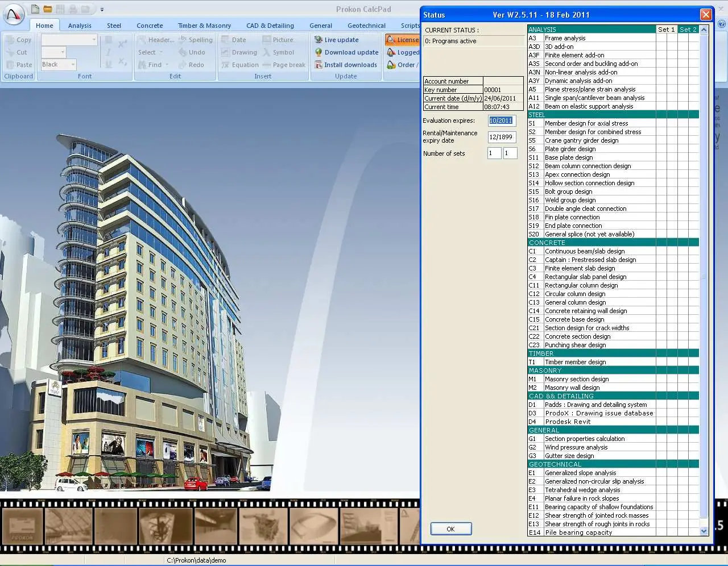This screenshot has height=566, width=728.
Task: Click the Print icon in quick access toolbar
Action: point(73,9)
